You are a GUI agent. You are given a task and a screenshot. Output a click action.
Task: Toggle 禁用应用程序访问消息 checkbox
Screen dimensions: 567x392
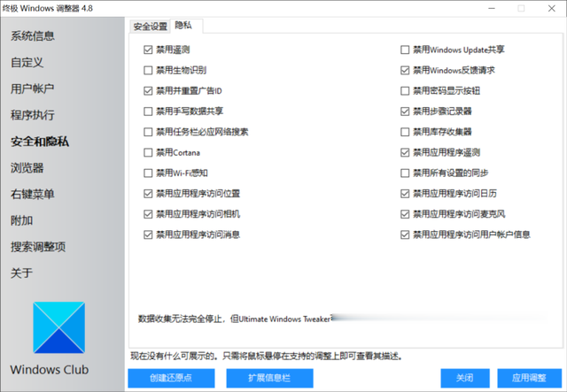(148, 234)
